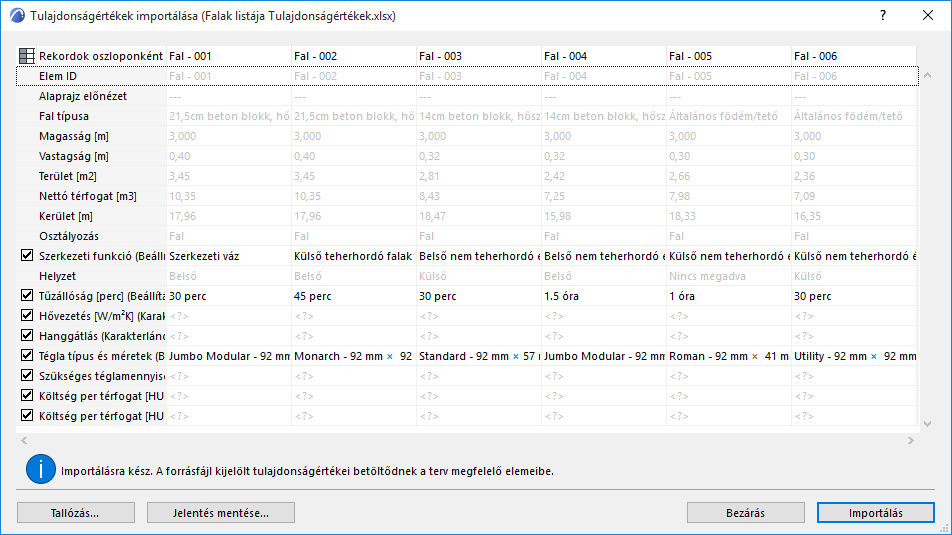Viewport: 952px width, 535px height.
Task: Select the Helyzet row label
Action: (x=57, y=276)
